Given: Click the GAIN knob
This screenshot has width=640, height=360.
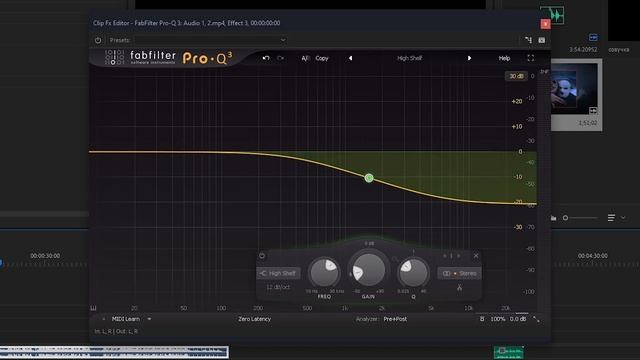Looking at the screenshot, I should pyautogui.click(x=369, y=270).
